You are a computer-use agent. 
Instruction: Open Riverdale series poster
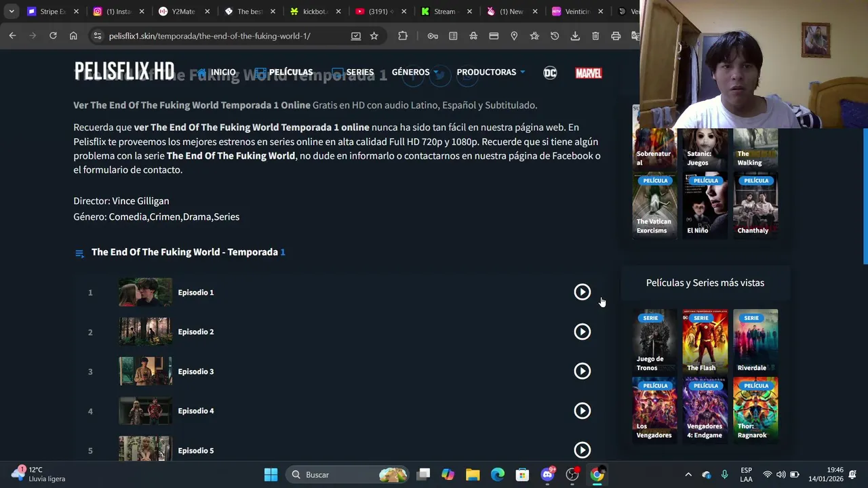pyautogui.click(x=755, y=342)
